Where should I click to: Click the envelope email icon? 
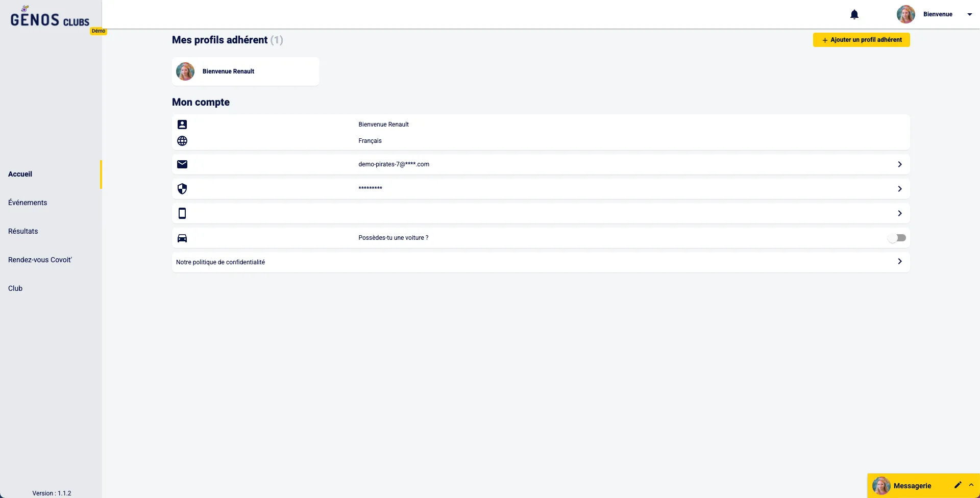coord(182,164)
